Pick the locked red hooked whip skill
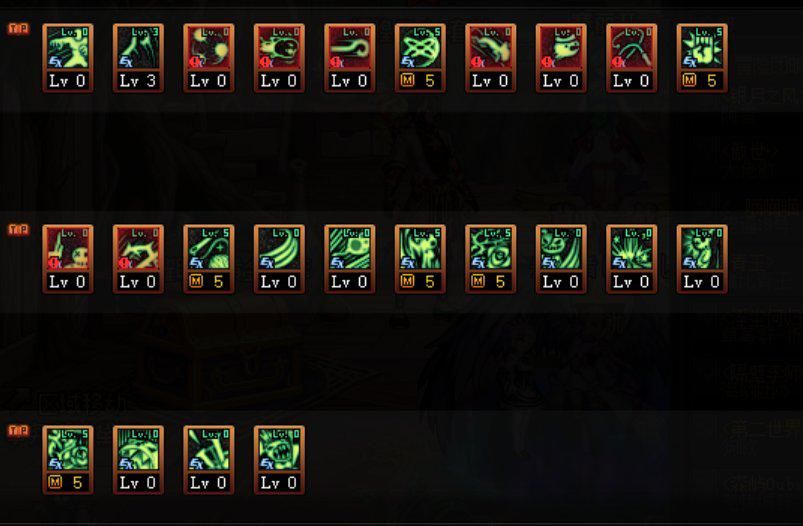 click(x=350, y=58)
